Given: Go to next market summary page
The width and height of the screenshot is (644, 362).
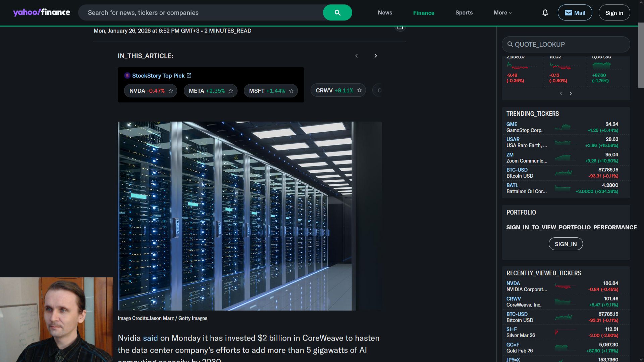Looking at the screenshot, I should (571, 93).
